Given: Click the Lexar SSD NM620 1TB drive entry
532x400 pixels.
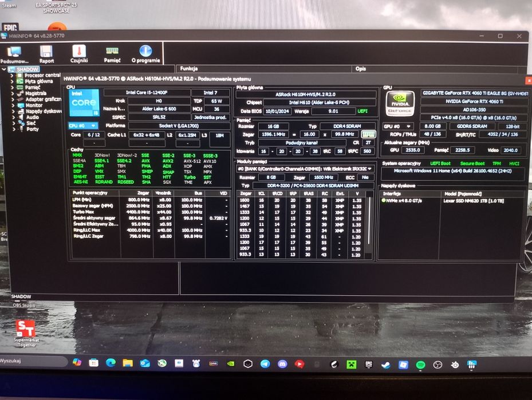Looking at the screenshot, I should tap(474, 201).
